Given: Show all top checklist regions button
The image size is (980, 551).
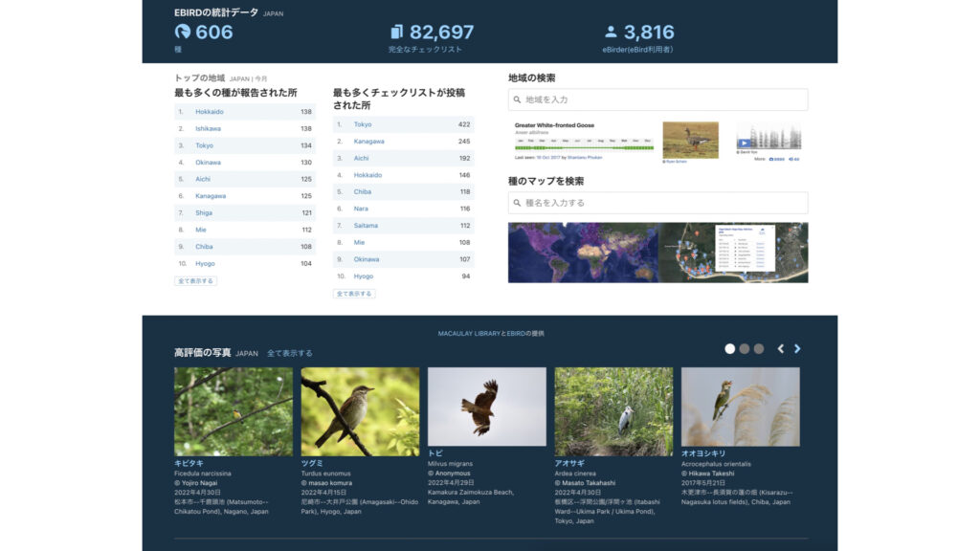Looking at the screenshot, I should click(354, 294).
